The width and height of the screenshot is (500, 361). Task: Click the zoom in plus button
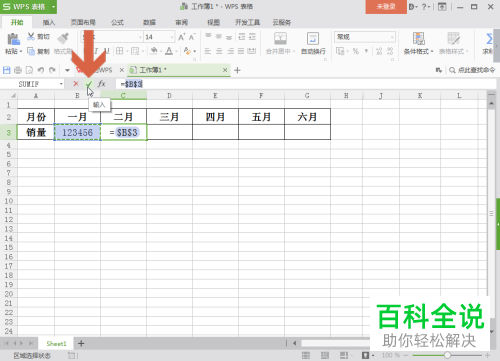[x=488, y=355]
